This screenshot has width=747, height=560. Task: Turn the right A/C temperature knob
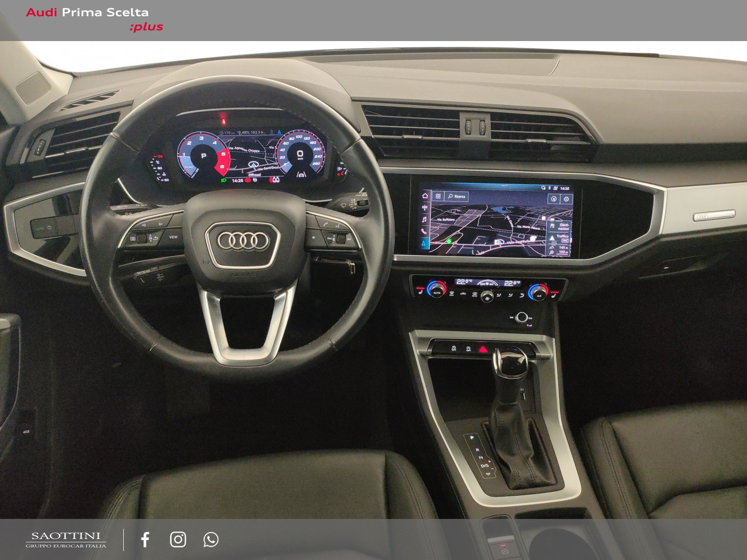(539, 293)
